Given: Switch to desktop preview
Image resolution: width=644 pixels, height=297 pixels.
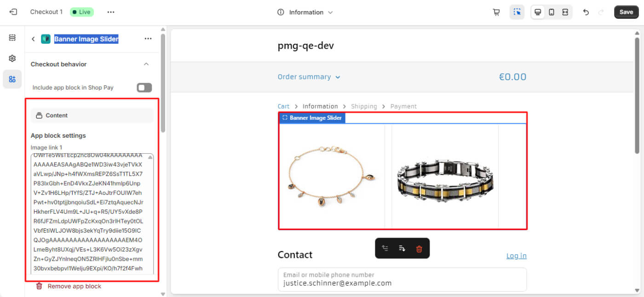Looking at the screenshot, I should coord(538,12).
